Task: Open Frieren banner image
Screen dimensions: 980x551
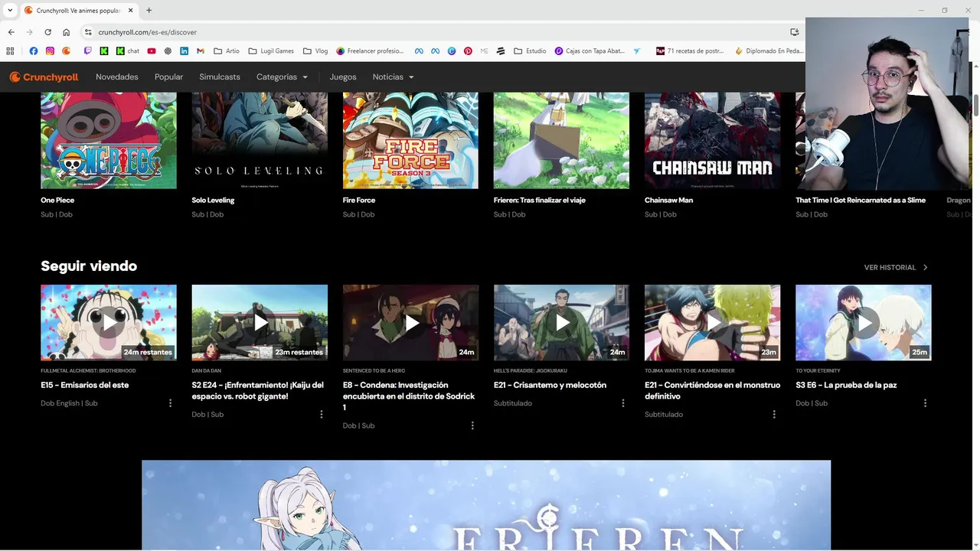Action: pyautogui.click(x=486, y=505)
